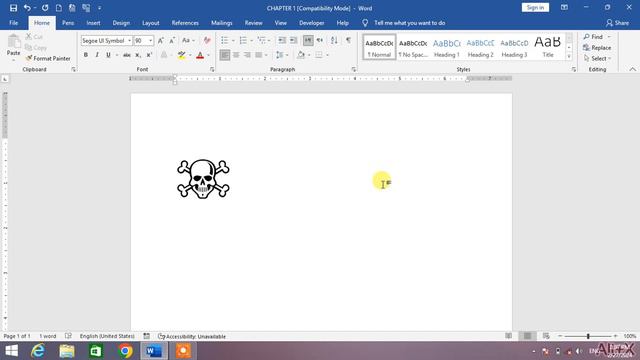
Task: Copy the selection
Action: (x=36, y=48)
